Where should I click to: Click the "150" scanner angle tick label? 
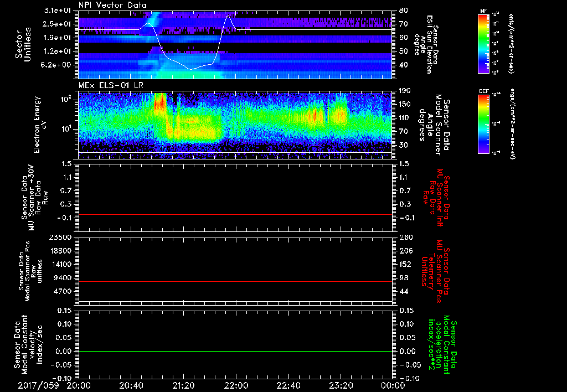[405, 104]
